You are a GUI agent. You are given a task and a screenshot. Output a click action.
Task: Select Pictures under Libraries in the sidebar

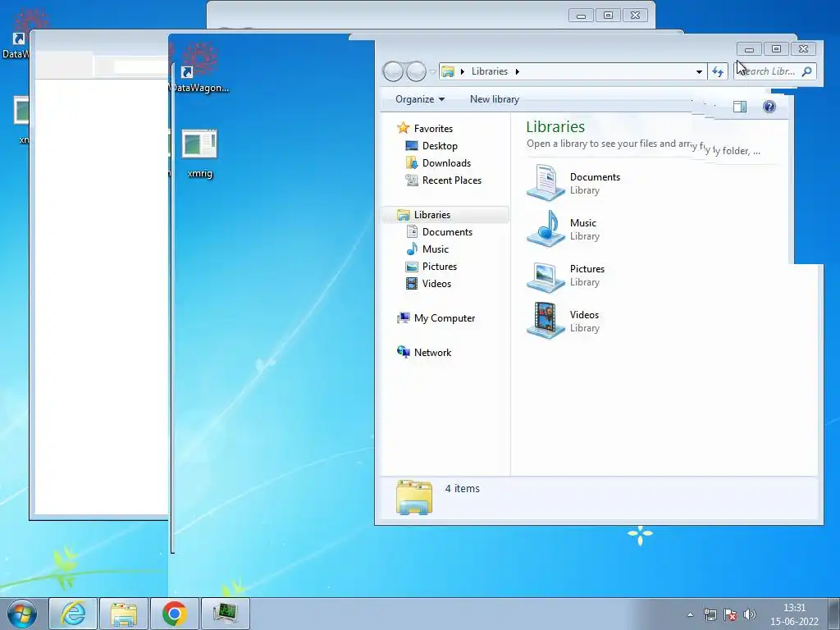pyautogui.click(x=431, y=267)
